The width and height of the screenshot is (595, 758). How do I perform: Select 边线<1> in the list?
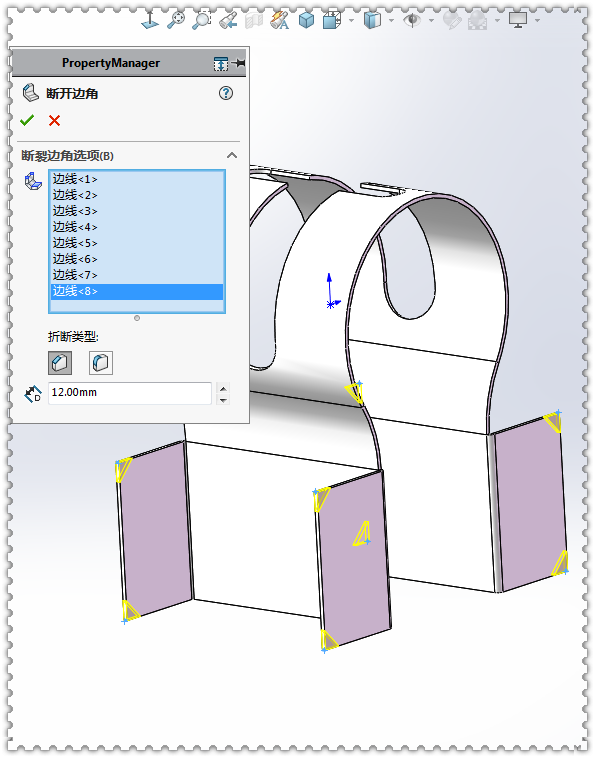137,179
